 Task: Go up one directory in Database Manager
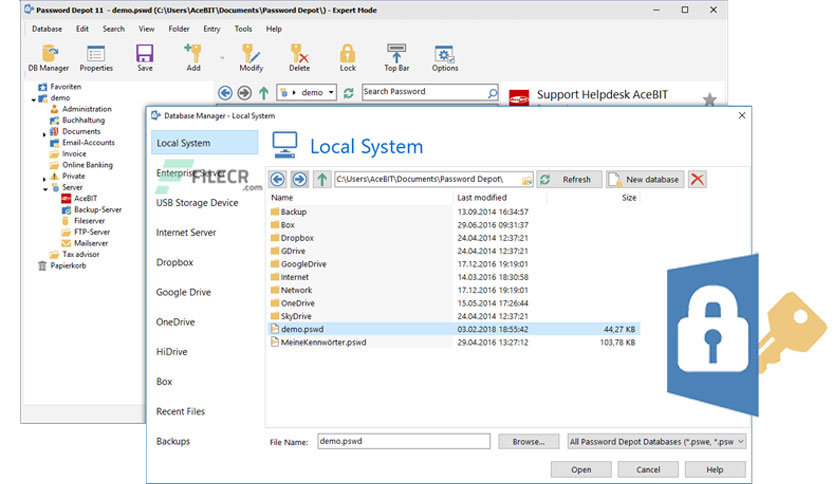coord(321,179)
